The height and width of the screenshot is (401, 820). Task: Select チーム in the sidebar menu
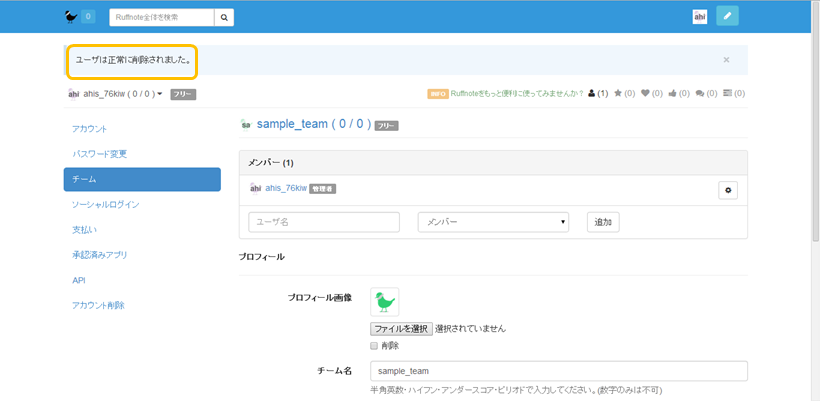pos(142,179)
